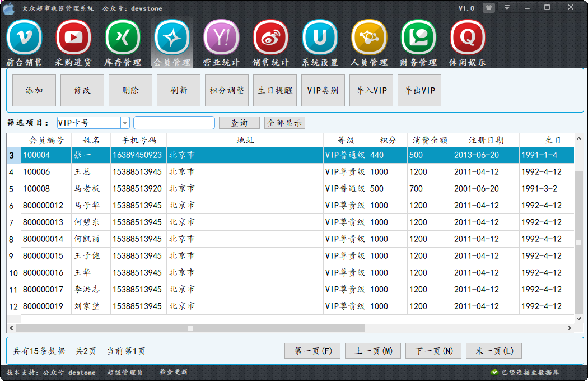The height and width of the screenshot is (381, 588).
Task: Open the 系统设置 system settings module
Action: (320, 43)
